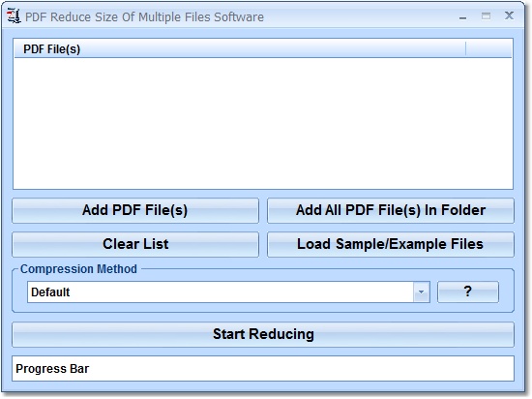Image resolution: width=532 pixels, height=399 pixels.
Task: Maximize the PDF Reduce Size window
Action: [486, 15]
